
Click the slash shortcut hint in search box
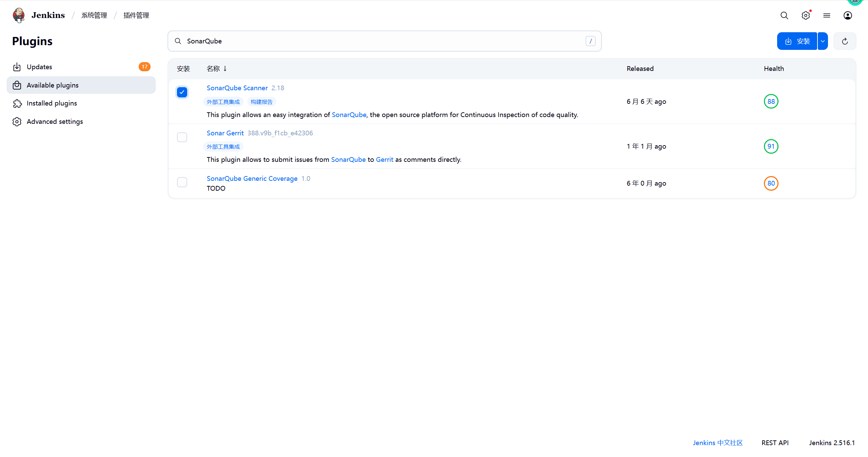tap(590, 41)
